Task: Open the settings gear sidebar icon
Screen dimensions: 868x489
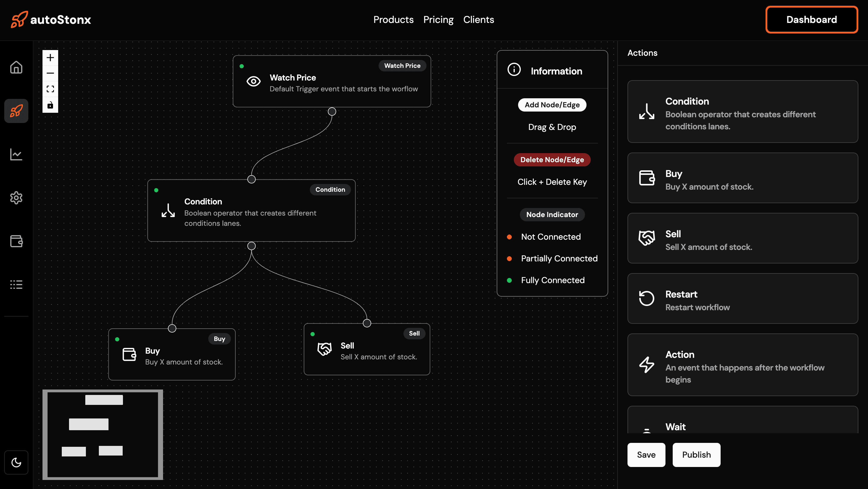Action: [x=16, y=198]
